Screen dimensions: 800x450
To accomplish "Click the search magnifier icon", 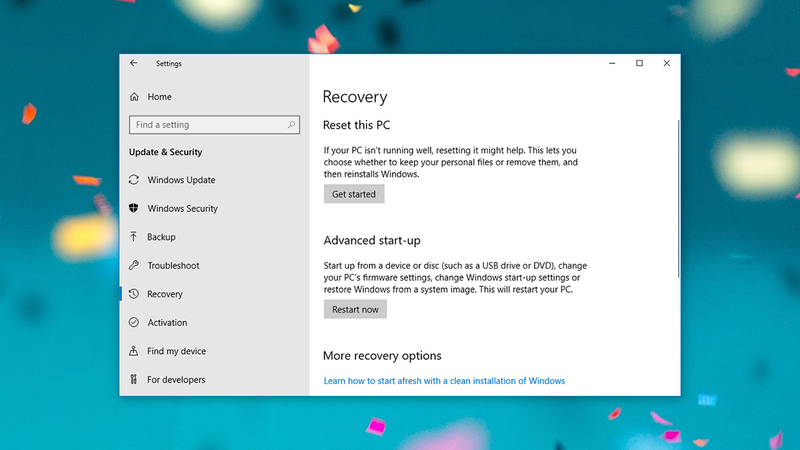I will (x=291, y=124).
